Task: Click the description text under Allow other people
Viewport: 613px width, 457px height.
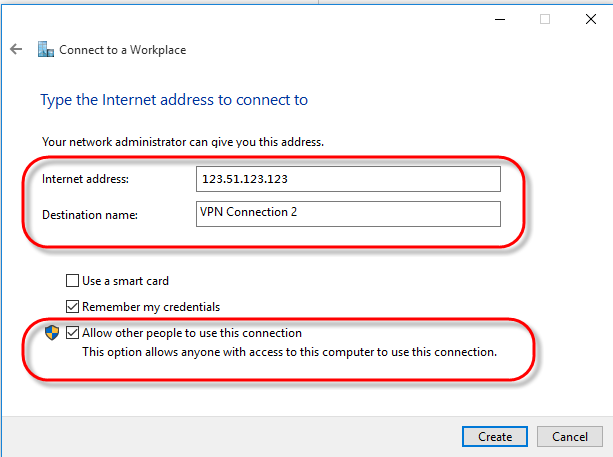Action: (x=289, y=352)
